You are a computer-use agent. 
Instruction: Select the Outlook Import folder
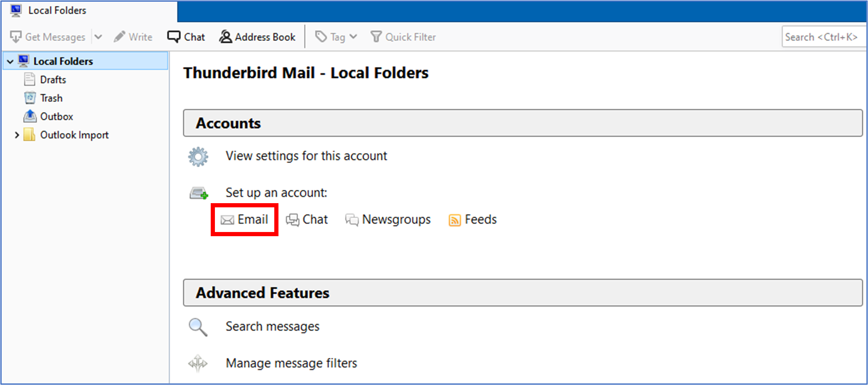(x=74, y=135)
